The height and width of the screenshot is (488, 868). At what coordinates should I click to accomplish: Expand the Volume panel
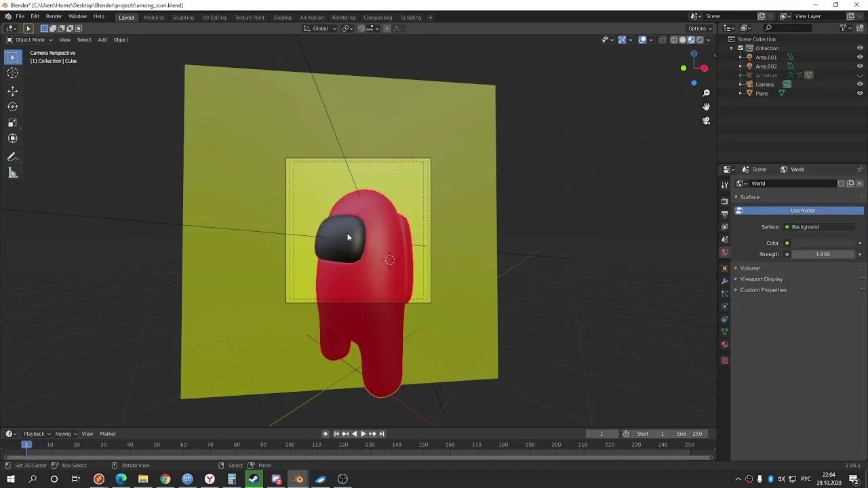tap(750, 268)
